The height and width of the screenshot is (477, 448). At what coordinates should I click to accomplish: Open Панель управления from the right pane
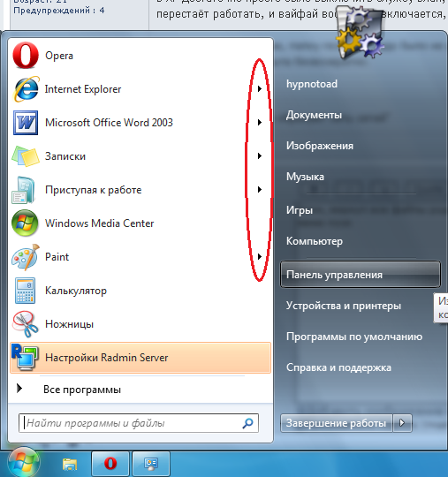[361, 274]
